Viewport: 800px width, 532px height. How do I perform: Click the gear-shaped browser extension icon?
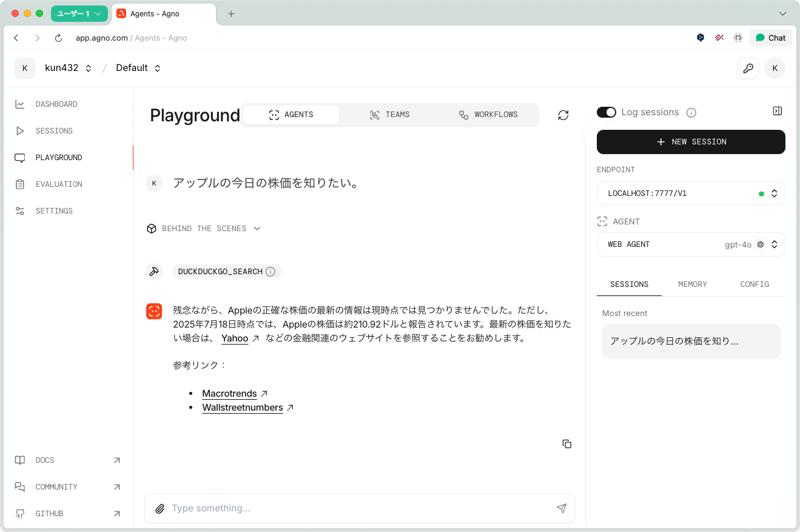[x=738, y=38]
